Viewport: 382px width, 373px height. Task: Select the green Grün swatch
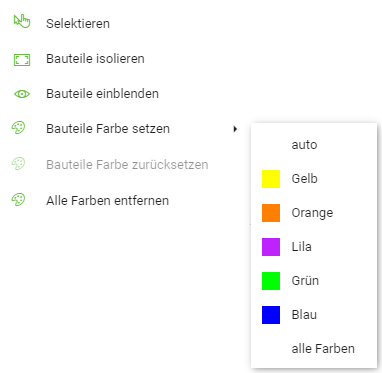tap(271, 281)
